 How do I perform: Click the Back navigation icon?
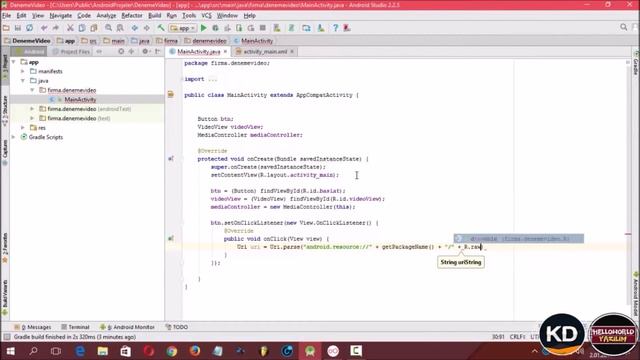click(x=134, y=28)
